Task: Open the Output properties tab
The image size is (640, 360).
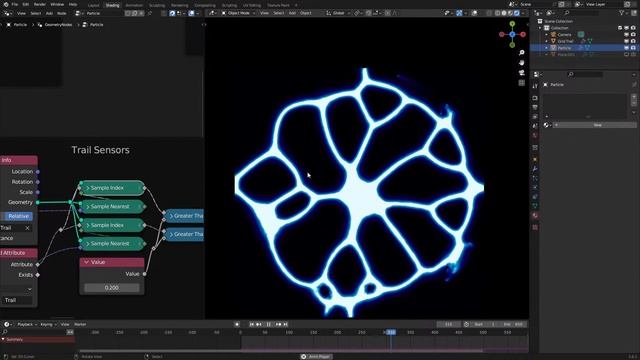Action: pyautogui.click(x=535, y=107)
